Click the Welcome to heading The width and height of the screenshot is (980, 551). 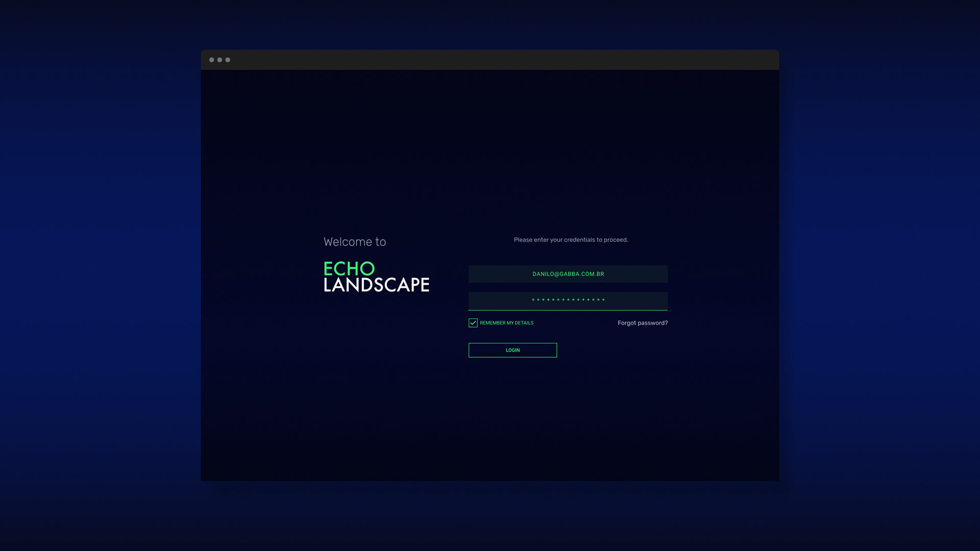tap(355, 242)
